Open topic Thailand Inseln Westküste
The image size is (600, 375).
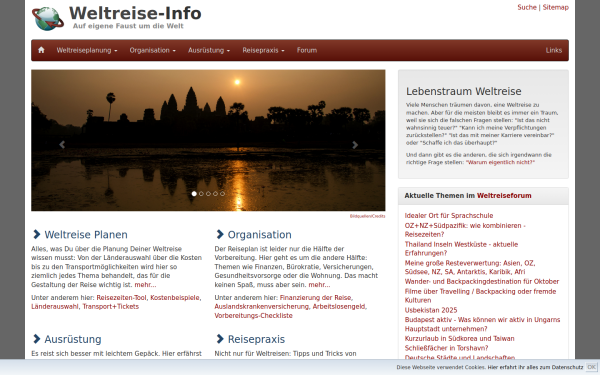[461, 248]
